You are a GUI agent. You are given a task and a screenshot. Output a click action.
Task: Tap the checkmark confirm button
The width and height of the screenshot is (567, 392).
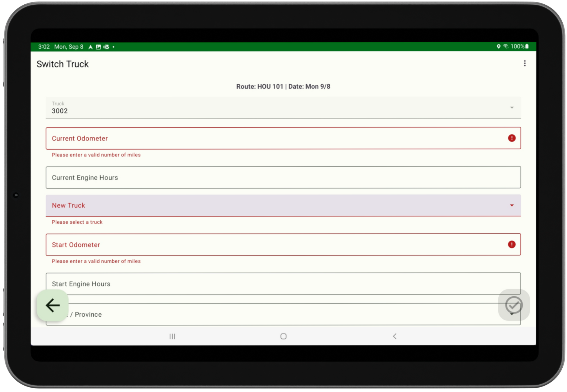point(513,305)
